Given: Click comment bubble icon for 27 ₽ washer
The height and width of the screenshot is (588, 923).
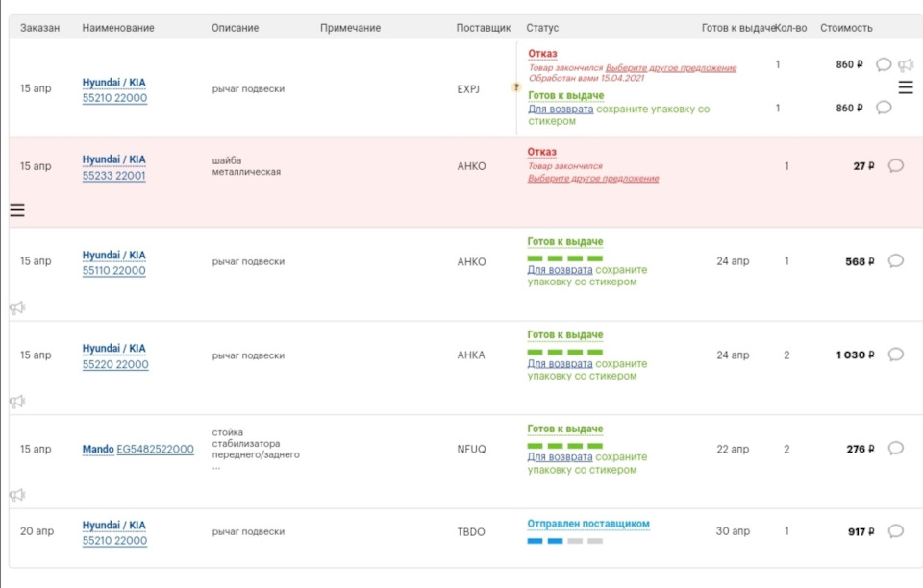Looking at the screenshot, I should pos(895,166).
